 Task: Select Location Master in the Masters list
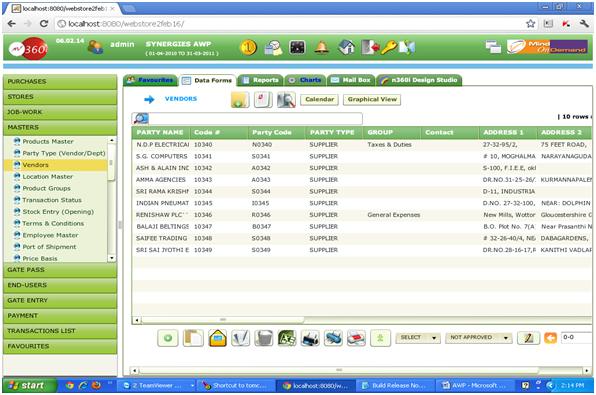(x=48, y=177)
